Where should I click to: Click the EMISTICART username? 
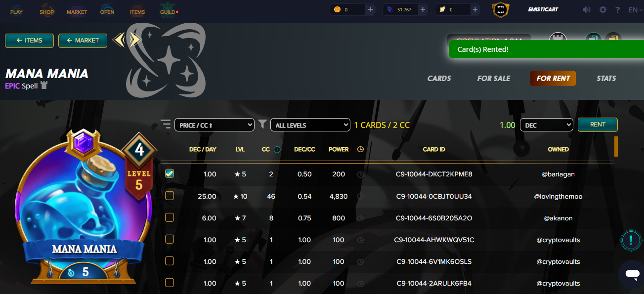tap(543, 9)
